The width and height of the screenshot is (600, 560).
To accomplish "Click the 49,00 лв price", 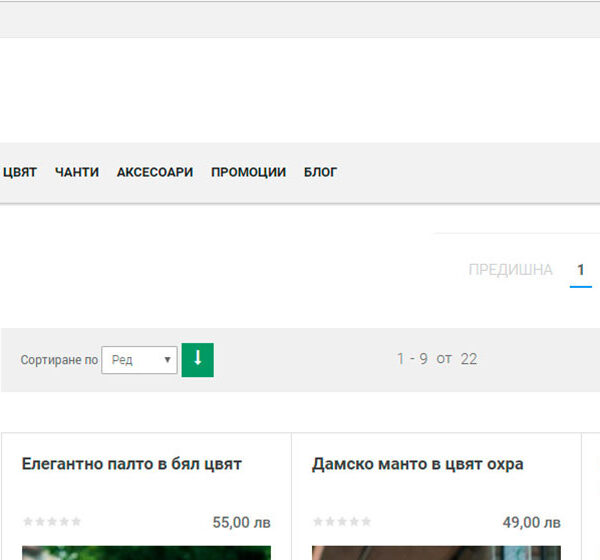I will click(531, 522).
